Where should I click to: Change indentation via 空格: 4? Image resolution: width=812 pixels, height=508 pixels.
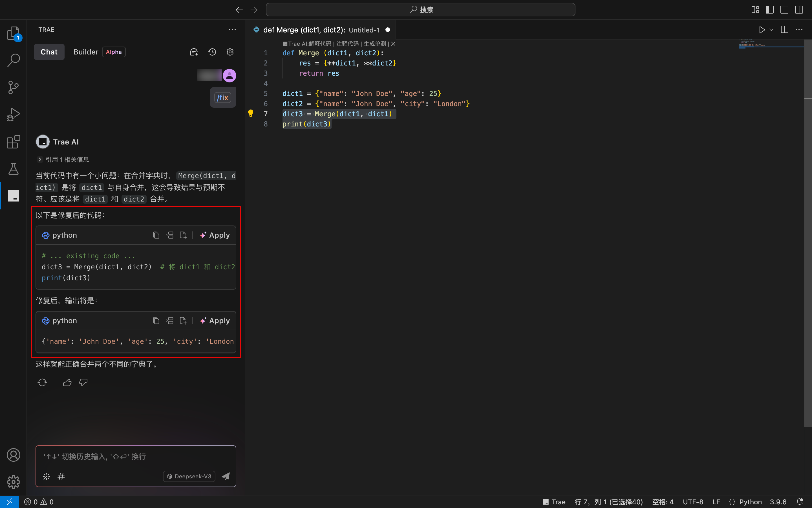point(663,502)
